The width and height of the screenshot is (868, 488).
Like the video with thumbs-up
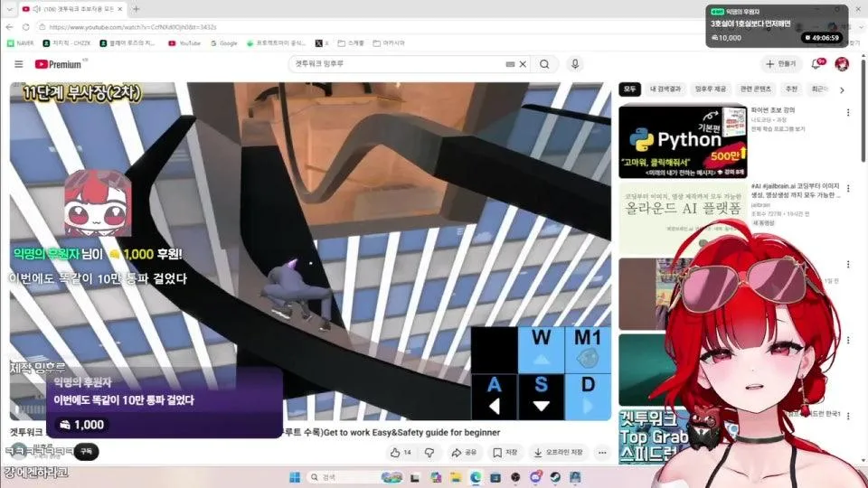pos(401,453)
